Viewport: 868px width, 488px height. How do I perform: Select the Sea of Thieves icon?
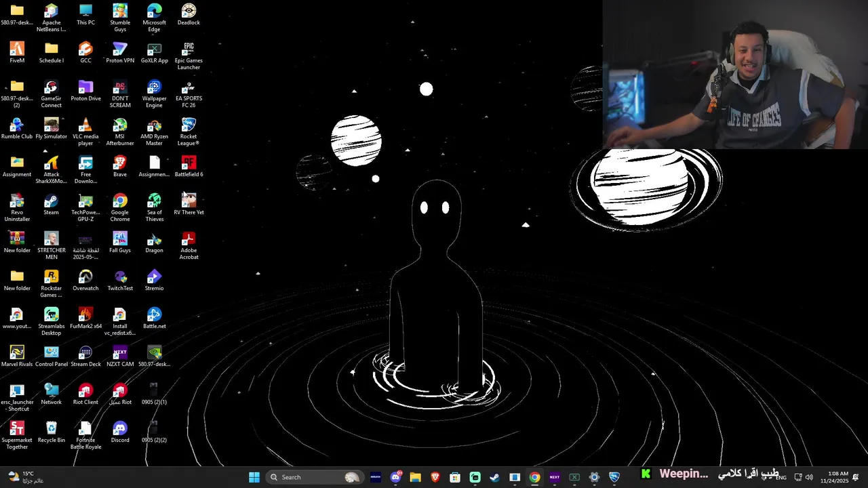[154, 207]
